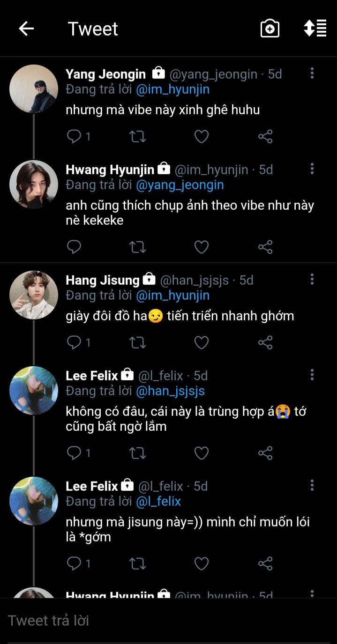This screenshot has height=644, width=337.
Task: Open the camera add-photo icon
Action: point(270,29)
